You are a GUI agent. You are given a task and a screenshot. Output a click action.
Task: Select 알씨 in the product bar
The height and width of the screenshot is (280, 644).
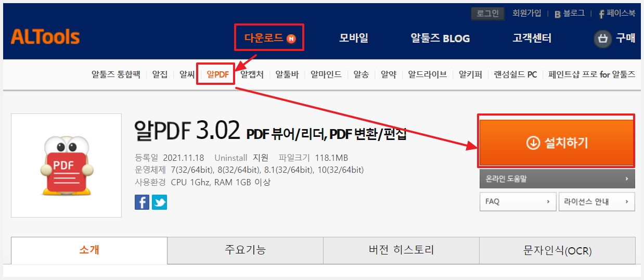pos(187,74)
